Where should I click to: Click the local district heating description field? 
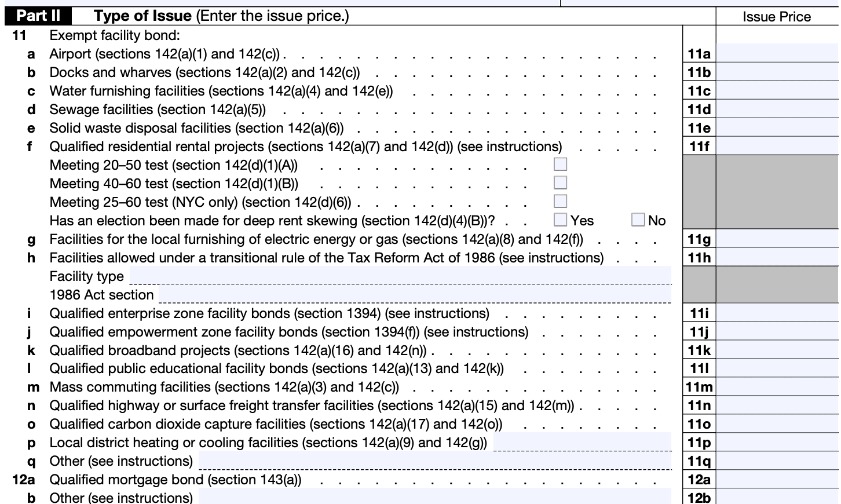coord(582,442)
